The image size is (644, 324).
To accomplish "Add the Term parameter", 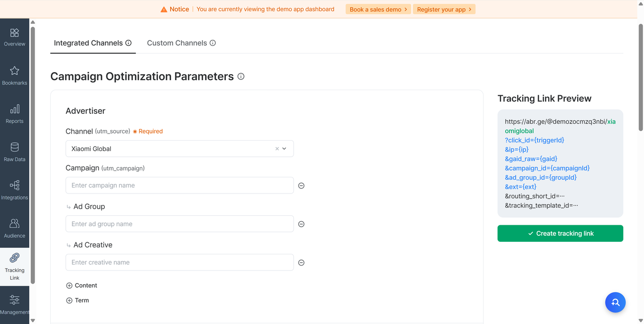I will pos(69,300).
